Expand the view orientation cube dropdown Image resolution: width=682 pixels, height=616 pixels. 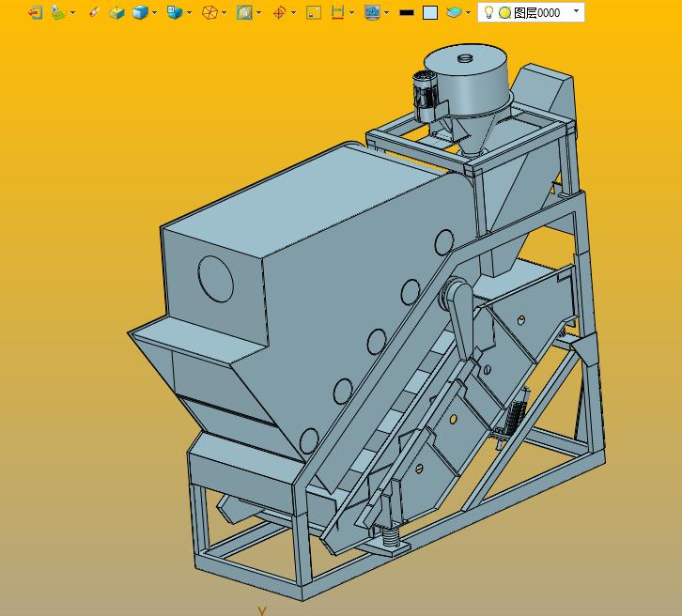[x=189, y=12]
